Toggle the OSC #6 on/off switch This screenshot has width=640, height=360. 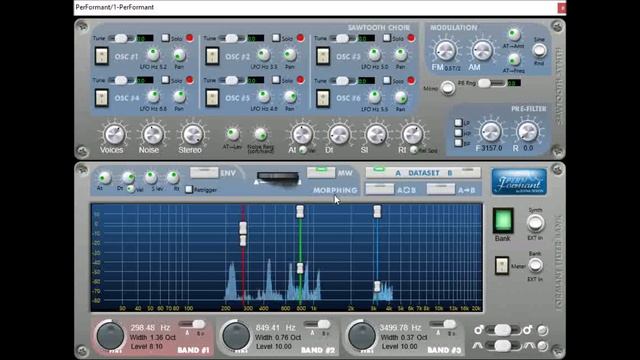tap(323, 98)
